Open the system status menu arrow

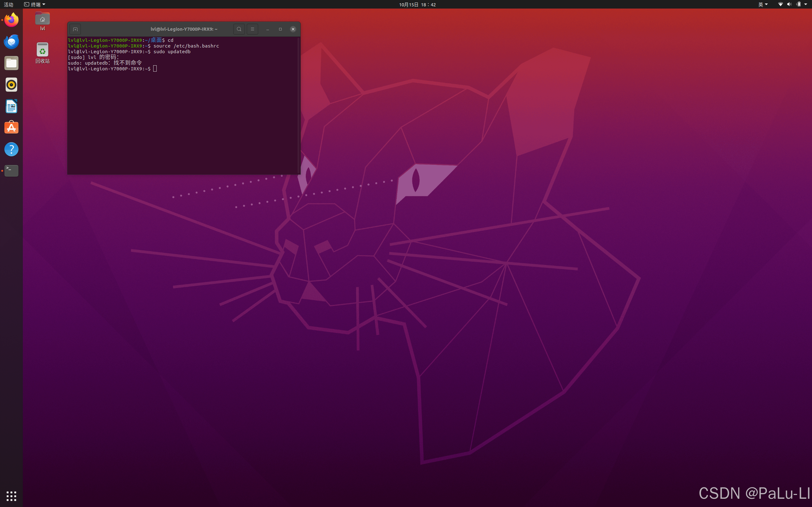coord(806,4)
